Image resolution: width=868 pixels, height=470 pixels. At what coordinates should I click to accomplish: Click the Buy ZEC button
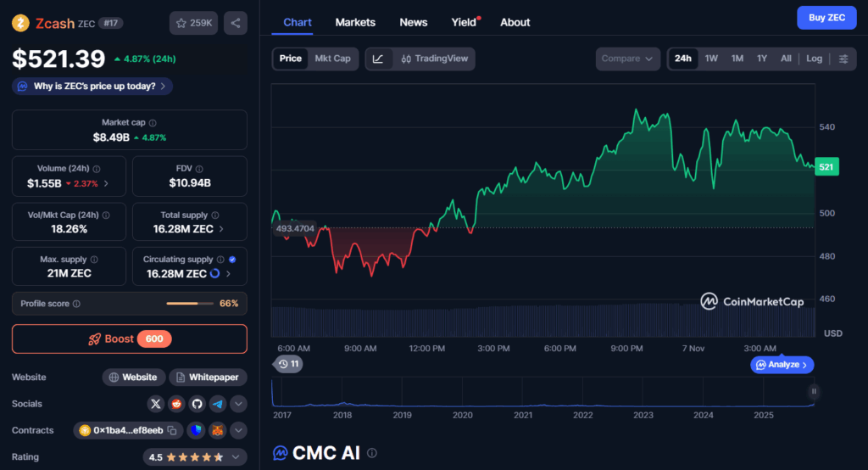[x=826, y=18]
